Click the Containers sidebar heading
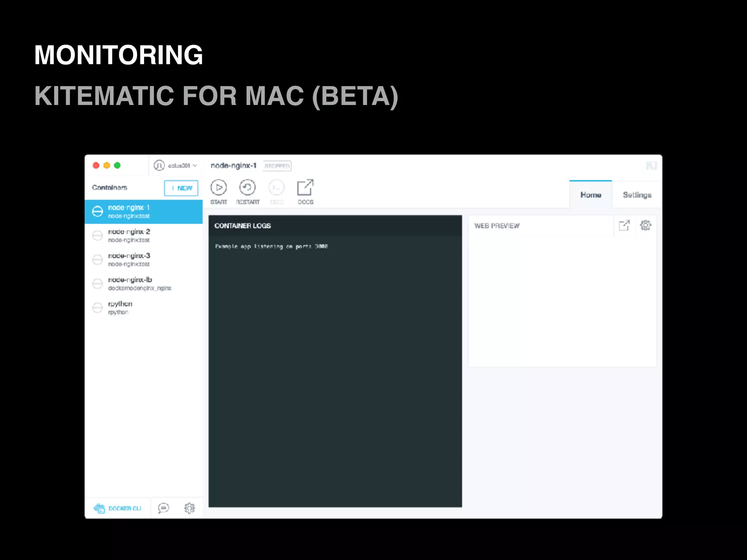The width and height of the screenshot is (747, 560). (x=109, y=187)
